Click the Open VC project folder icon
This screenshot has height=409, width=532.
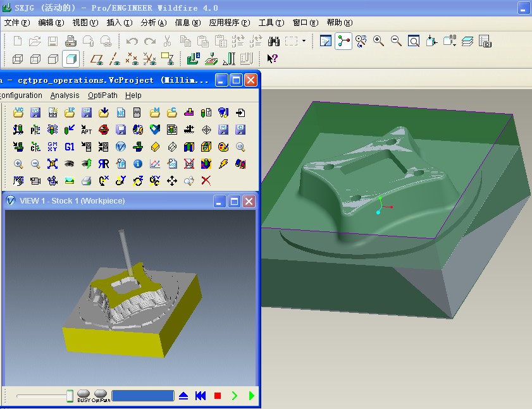[18, 113]
